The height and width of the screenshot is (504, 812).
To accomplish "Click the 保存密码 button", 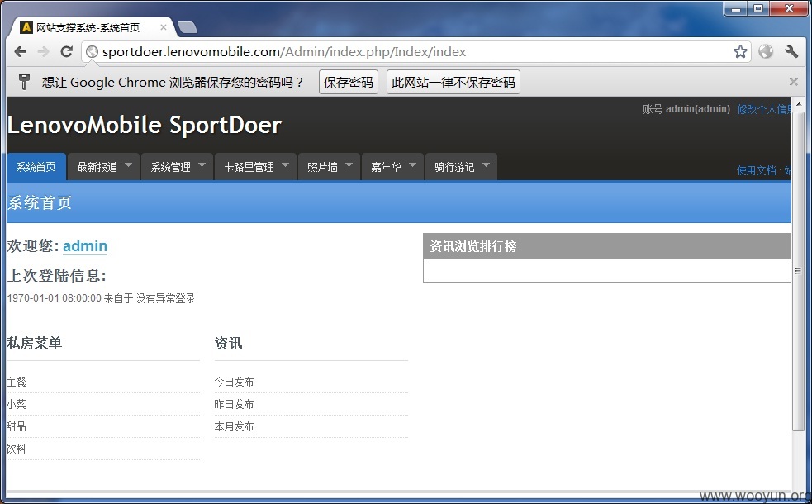I will point(349,83).
